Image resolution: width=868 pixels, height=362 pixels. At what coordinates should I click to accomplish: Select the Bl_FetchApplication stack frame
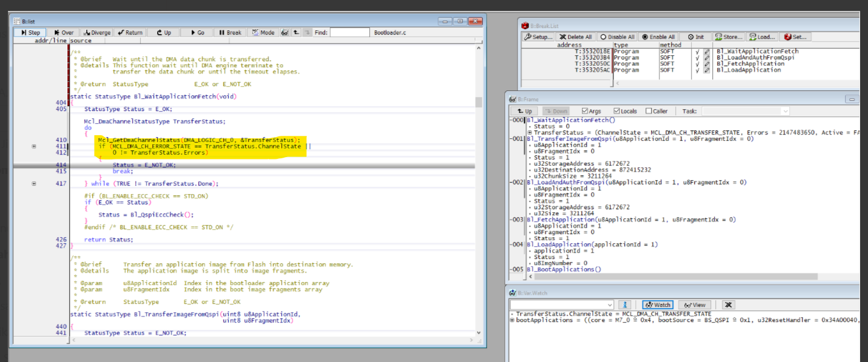[631, 220]
